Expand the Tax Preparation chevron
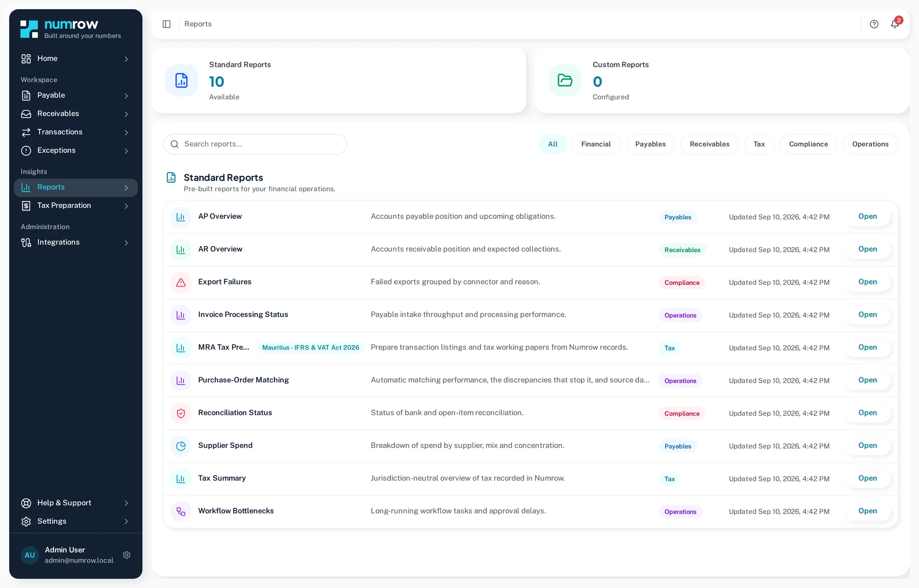This screenshot has height=588, width=919. (126, 206)
